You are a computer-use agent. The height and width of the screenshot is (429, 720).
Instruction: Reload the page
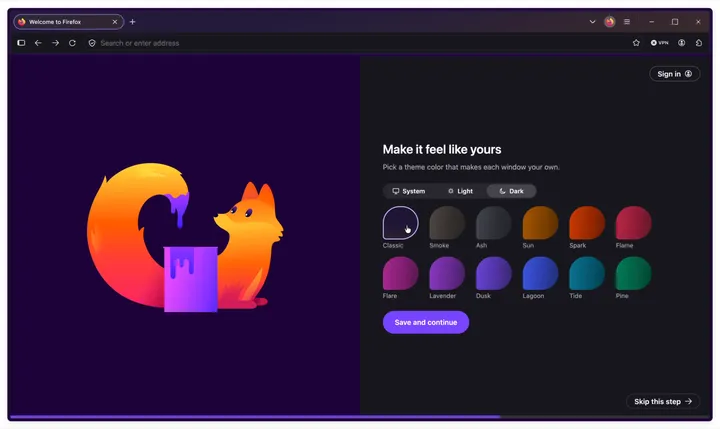point(73,43)
